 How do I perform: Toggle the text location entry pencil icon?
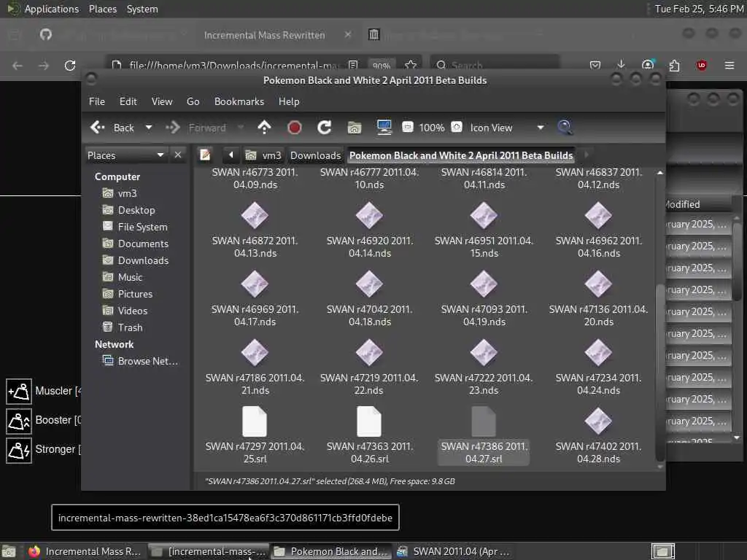pos(205,155)
